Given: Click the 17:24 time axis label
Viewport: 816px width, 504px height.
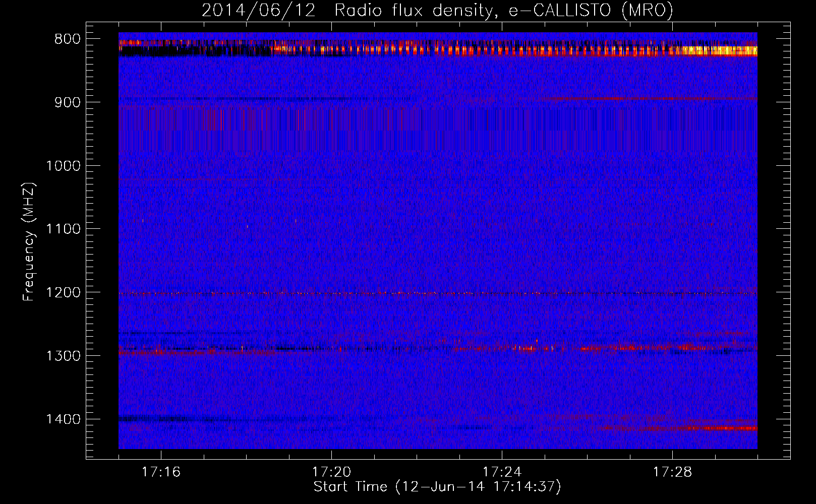Looking at the screenshot, I should tap(502, 472).
